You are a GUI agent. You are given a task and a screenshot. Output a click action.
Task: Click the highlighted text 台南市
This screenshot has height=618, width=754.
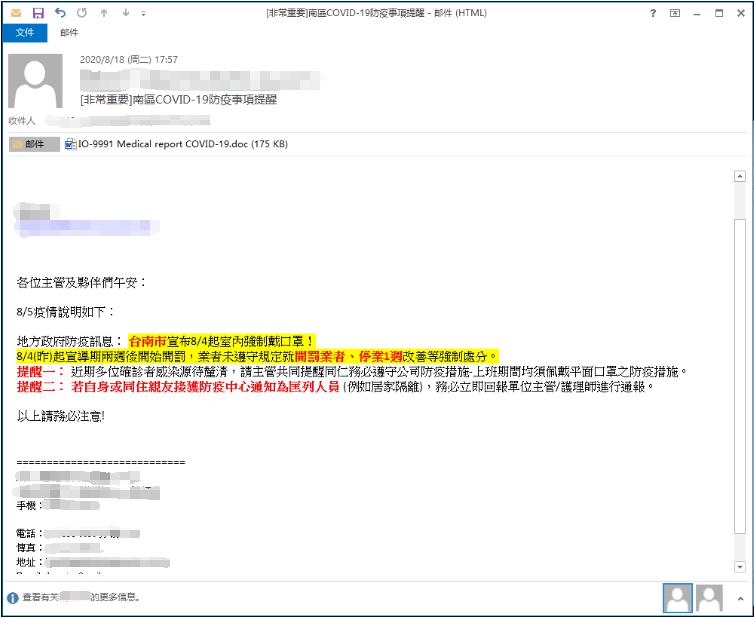click(147, 341)
